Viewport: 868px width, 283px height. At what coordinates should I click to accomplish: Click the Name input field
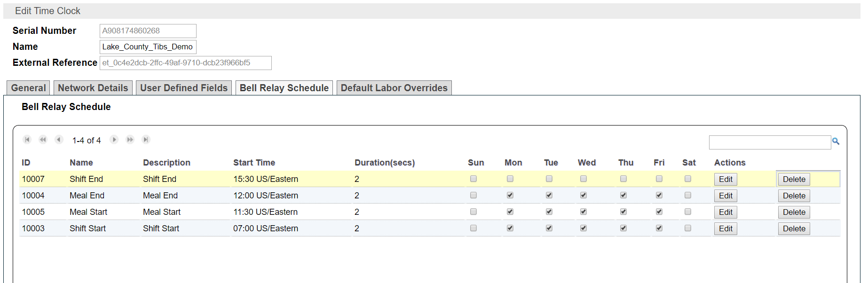(x=148, y=47)
